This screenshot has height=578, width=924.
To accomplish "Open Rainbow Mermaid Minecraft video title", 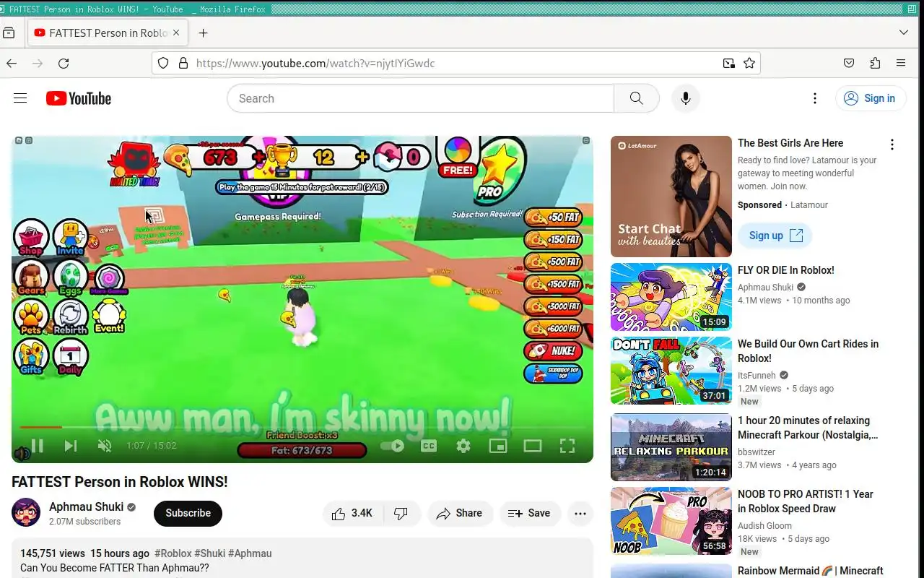I will pos(810,571).
